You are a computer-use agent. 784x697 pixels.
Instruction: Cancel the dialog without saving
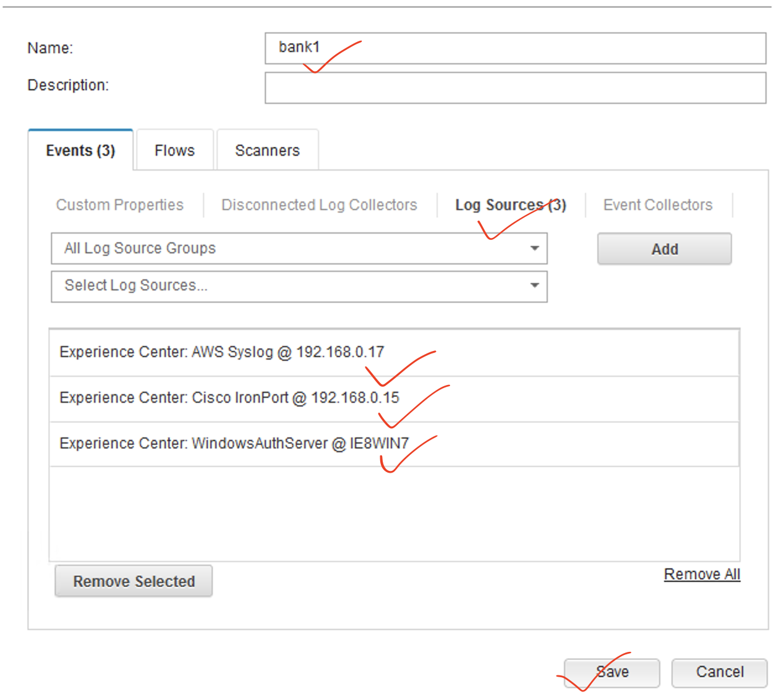719,672
